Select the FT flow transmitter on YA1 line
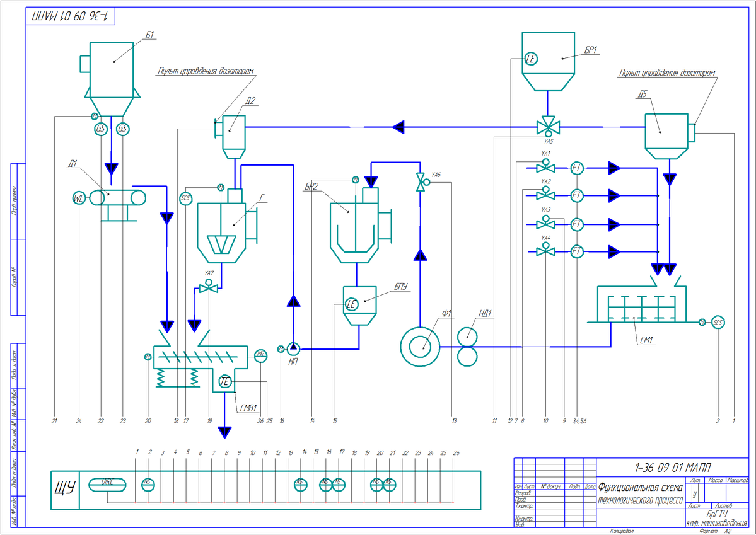The image size is (756, 535). 576,168
